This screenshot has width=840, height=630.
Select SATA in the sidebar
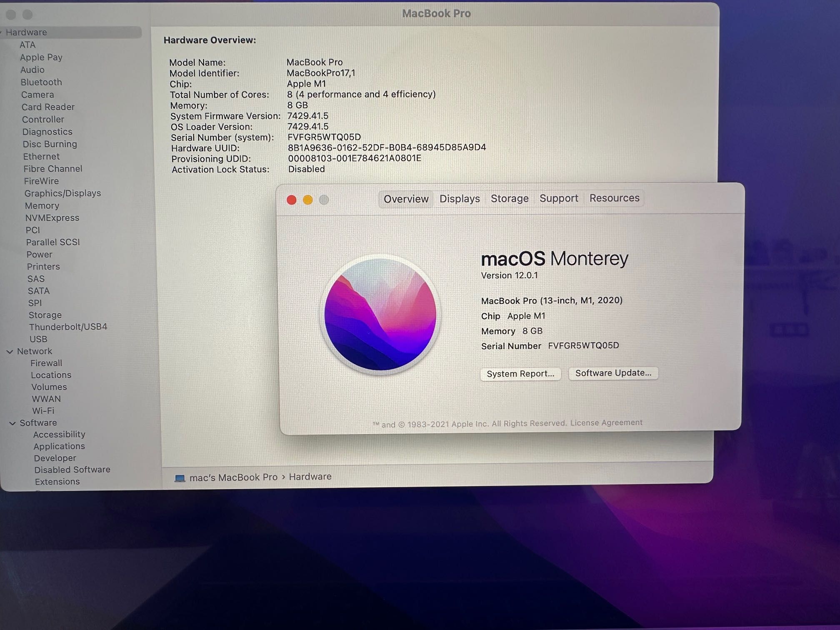pos(39,291)
